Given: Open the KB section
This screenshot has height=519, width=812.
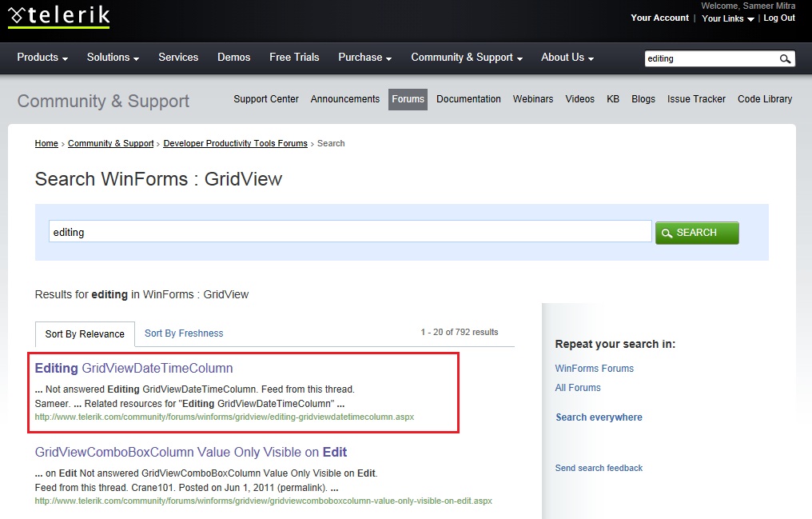Looking at the screenshot, I should pos(613,99).
